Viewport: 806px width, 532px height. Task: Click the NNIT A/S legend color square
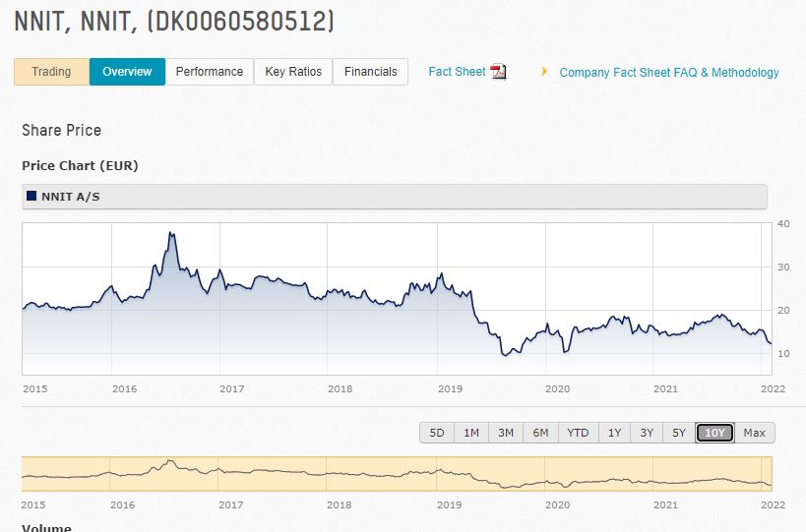31,196
